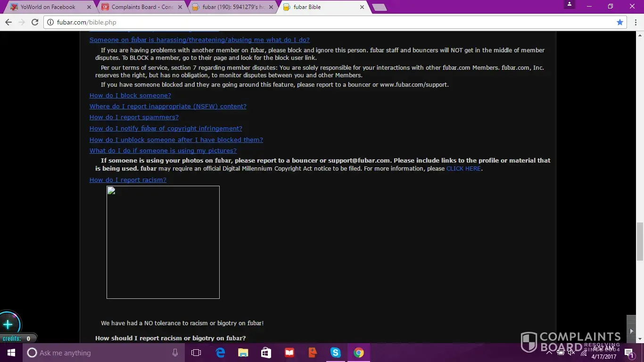Open the "How do I report racism?" link
The image size is (644, 362).
[x=128, y=180]
